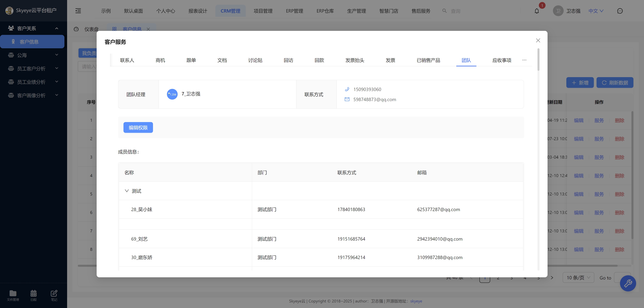The width and height of the screenshot is (644, 308).
Task: Click the 新增 button
Action: (x=580, y=83)
